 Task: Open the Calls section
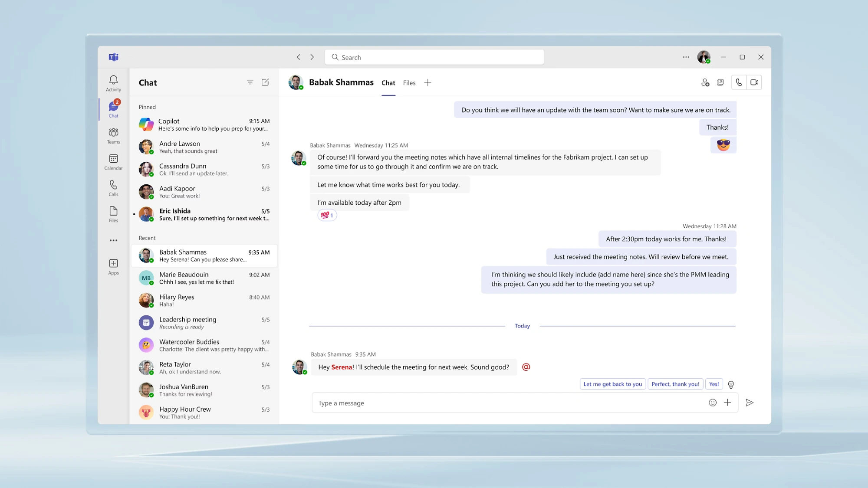point(113,188)
